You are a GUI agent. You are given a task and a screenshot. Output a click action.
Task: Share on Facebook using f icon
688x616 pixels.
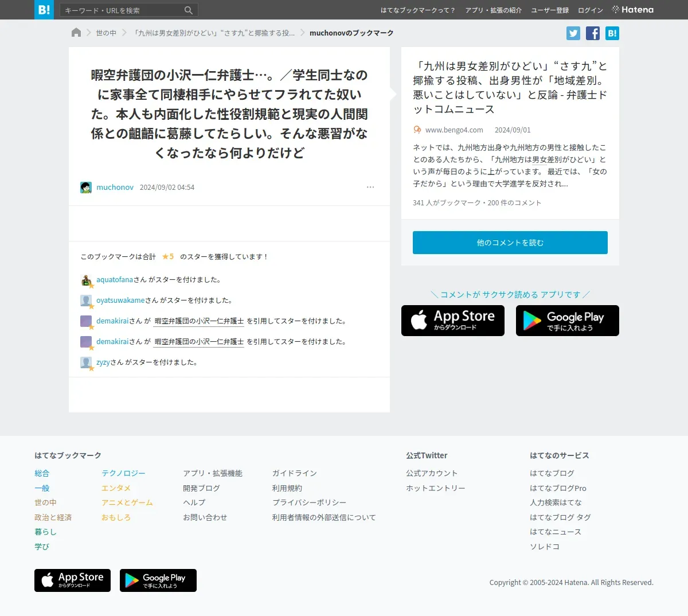pyautogui.click(x=593, y=33)
